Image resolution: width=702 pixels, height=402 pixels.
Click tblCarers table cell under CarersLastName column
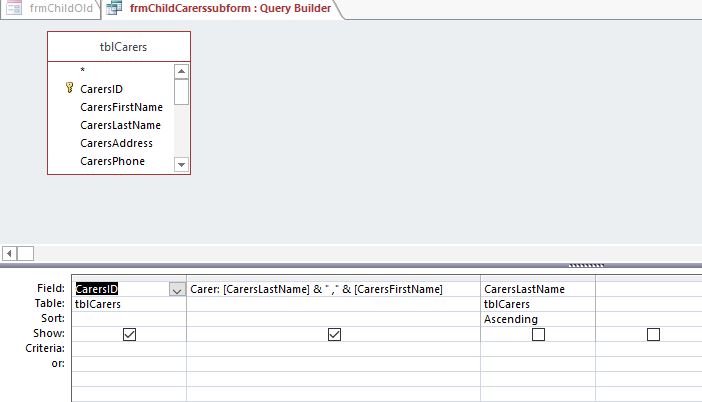pyautogui.click(x=538, y=304)
